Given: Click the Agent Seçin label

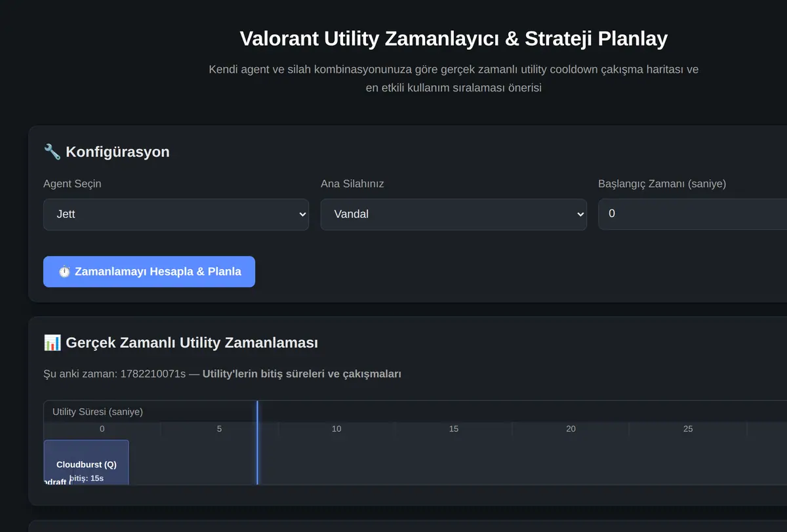Looking at the screenshot, I should coord(72,184).
